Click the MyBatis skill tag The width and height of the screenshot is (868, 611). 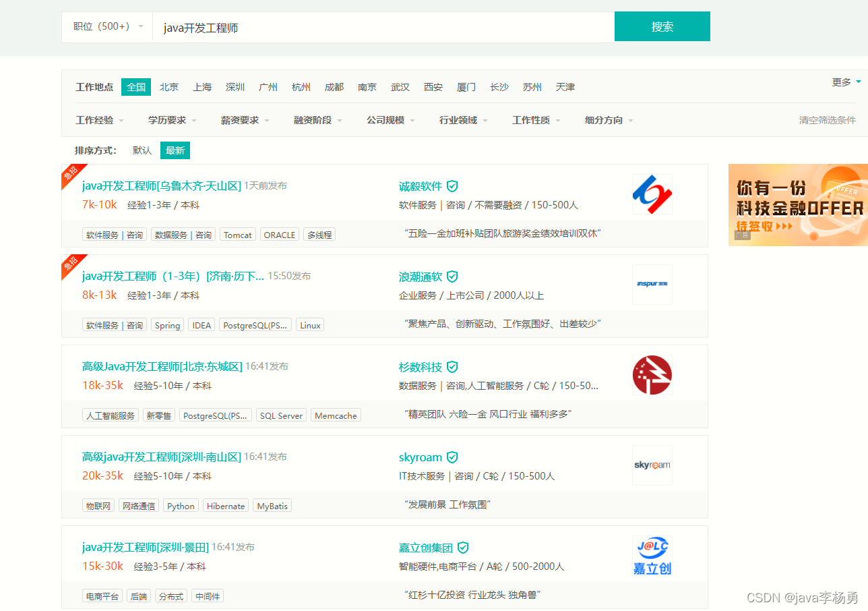272,506
